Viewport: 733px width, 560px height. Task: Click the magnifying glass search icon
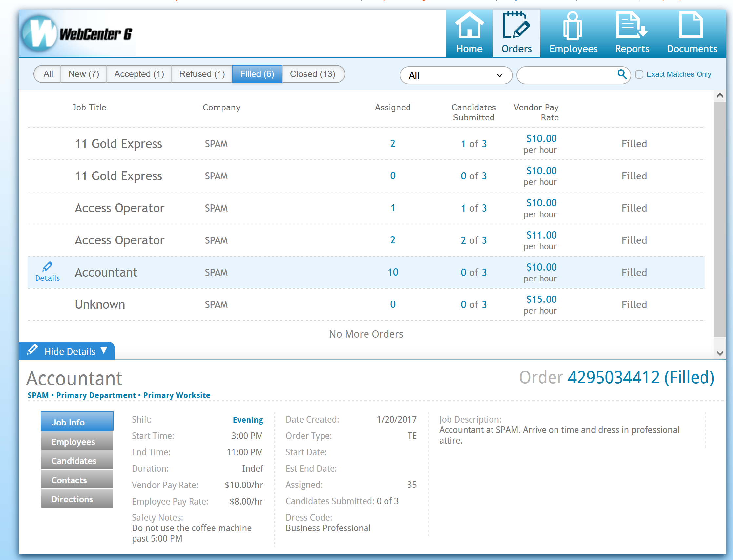pyautogui.click(x=622, y=74)
